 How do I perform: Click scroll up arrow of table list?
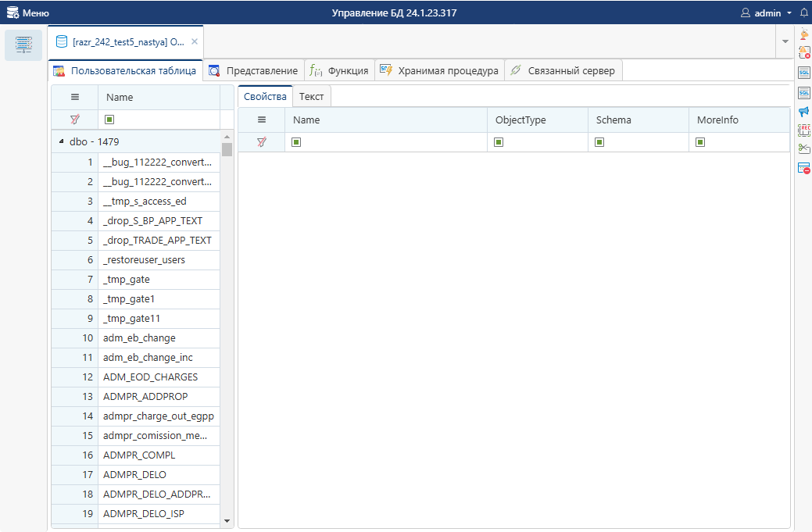(x=227, y=137)
